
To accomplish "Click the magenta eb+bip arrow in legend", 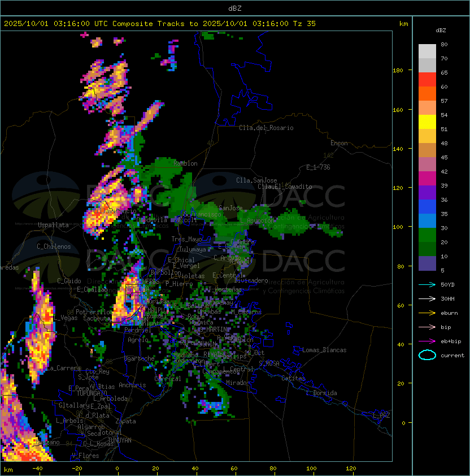I will pyautogui.click(x=427, y=341).
